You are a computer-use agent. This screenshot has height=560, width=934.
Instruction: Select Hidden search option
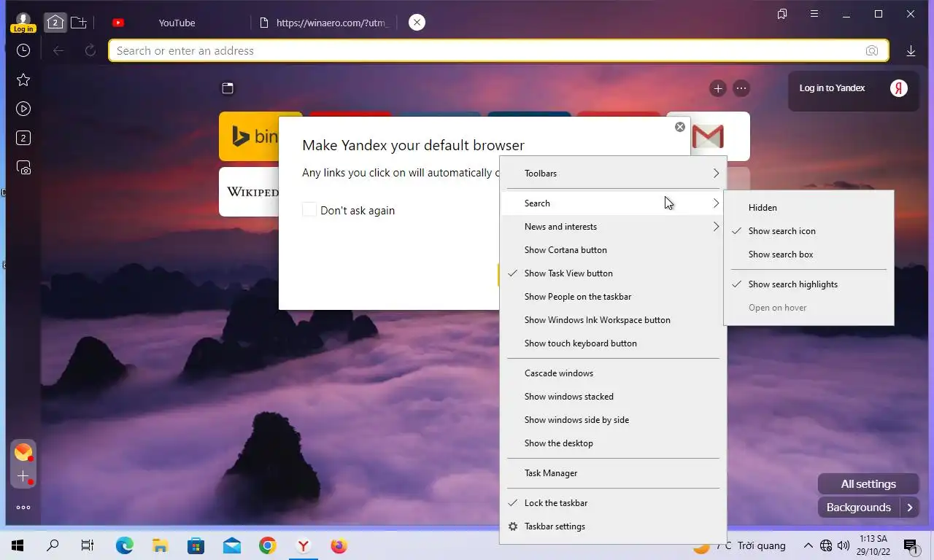coord(808,208)
